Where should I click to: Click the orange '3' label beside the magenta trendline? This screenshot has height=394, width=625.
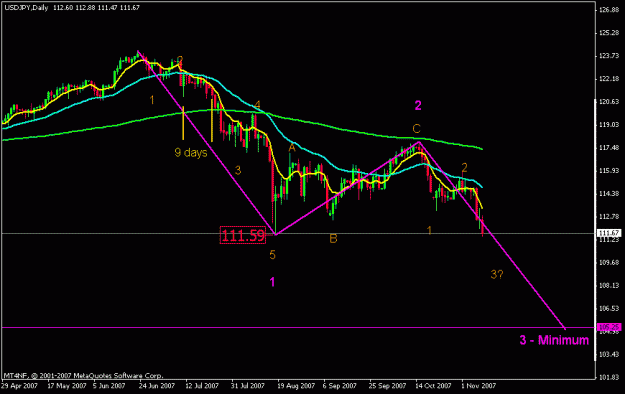click(238, 170)
